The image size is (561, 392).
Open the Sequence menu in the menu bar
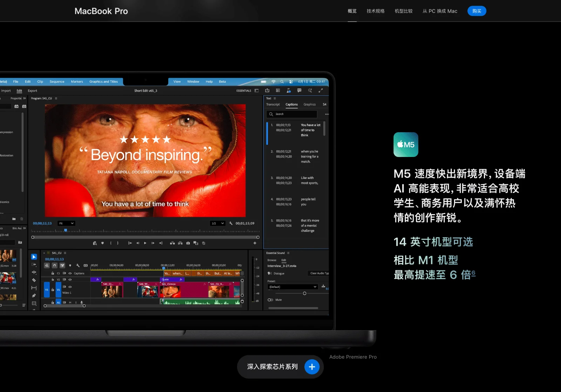(57, 82)
